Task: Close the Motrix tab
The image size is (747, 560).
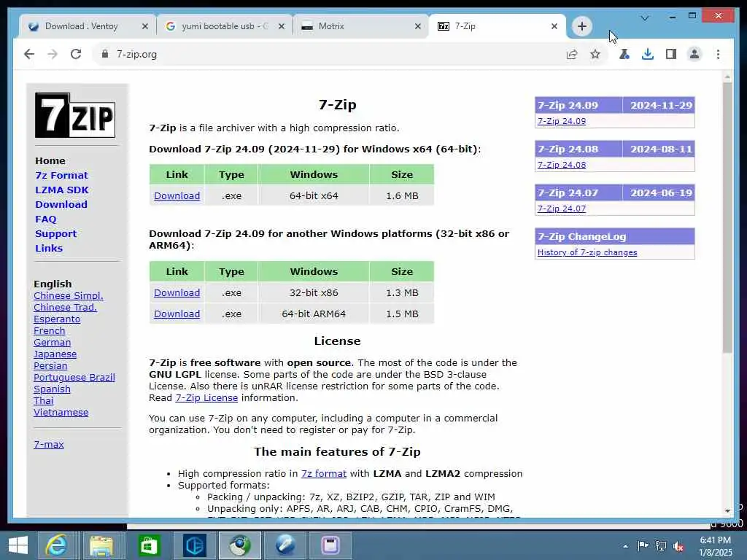Action: (418, 26)
